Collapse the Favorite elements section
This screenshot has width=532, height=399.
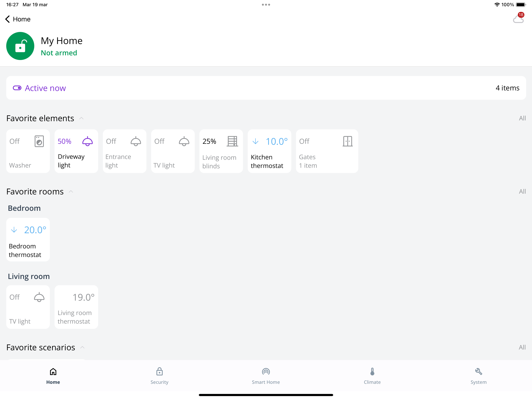click(x=81, y=118)
